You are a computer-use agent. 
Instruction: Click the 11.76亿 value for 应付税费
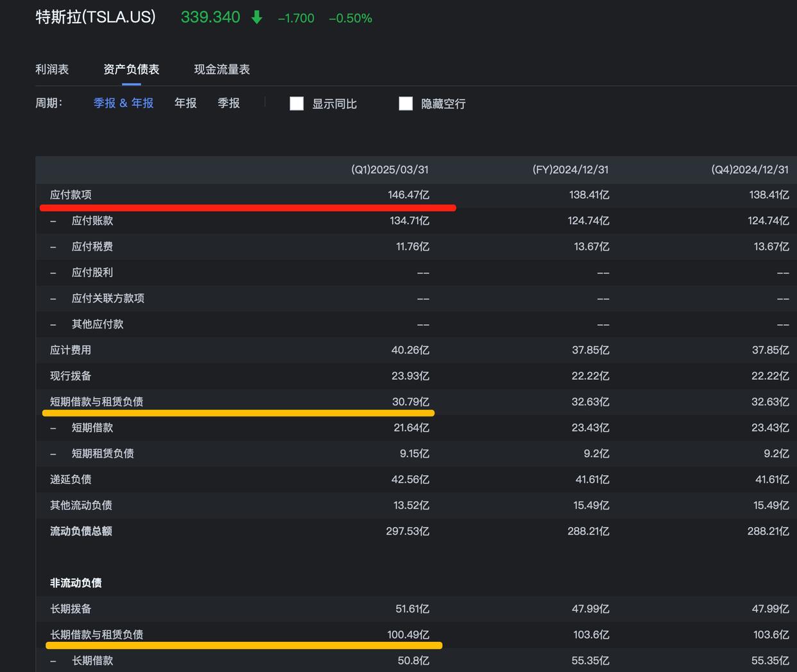click(413, 246)
